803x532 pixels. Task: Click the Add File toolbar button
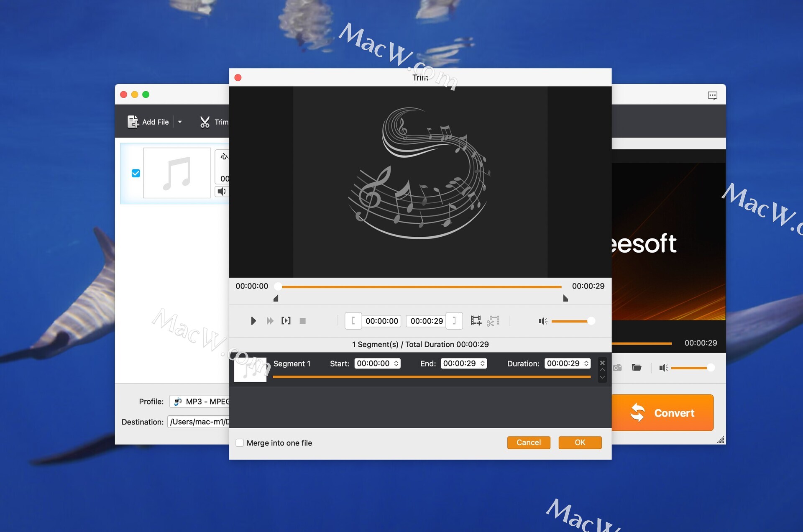pos(148,122)
